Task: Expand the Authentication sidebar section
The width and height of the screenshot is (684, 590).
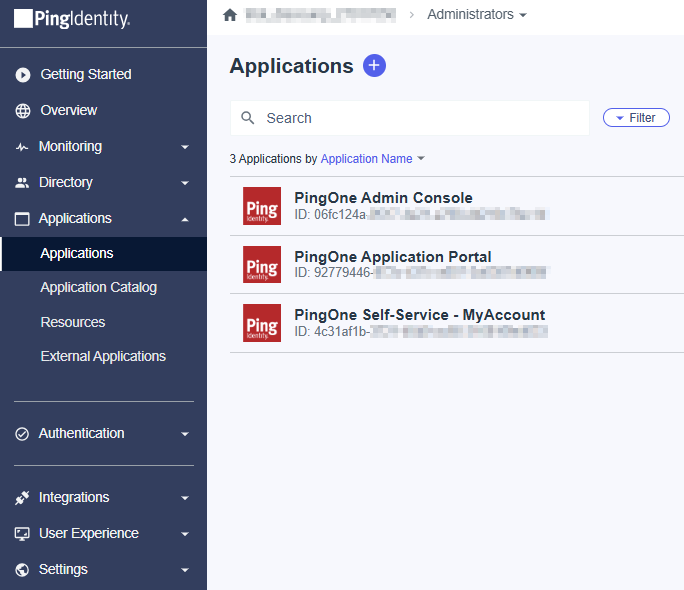Action: point(184,434)
